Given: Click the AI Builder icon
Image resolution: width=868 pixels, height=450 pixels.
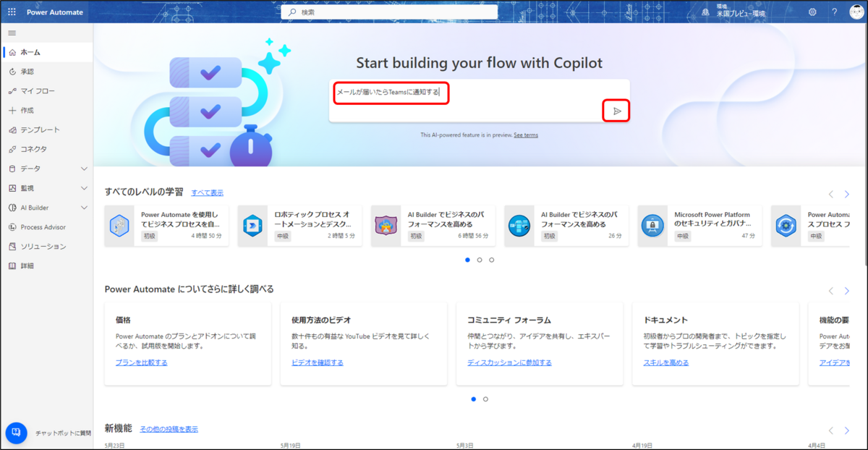Looking at the screenshot, I should click(12, 208).
